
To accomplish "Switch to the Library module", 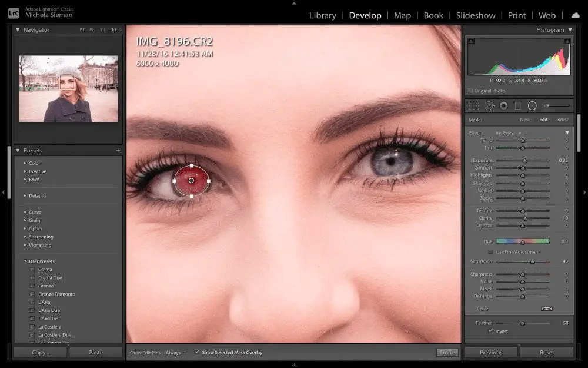I will point(322,15).
